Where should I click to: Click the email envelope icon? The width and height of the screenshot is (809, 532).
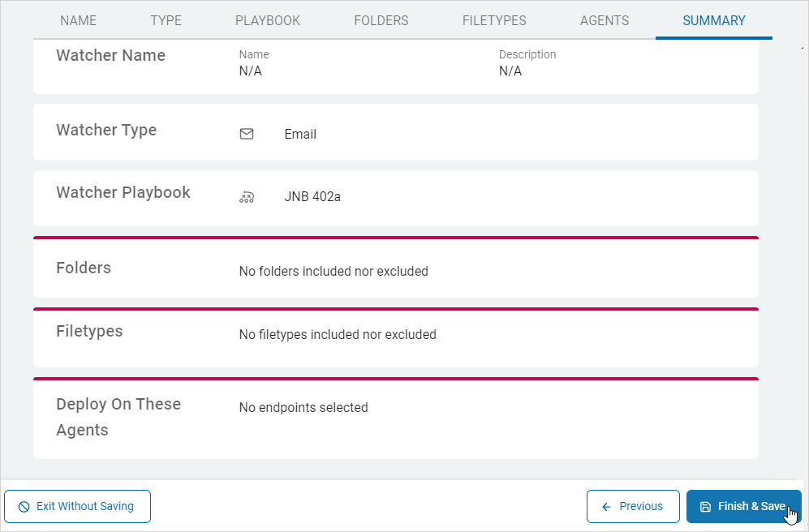(x=247, y=134)
